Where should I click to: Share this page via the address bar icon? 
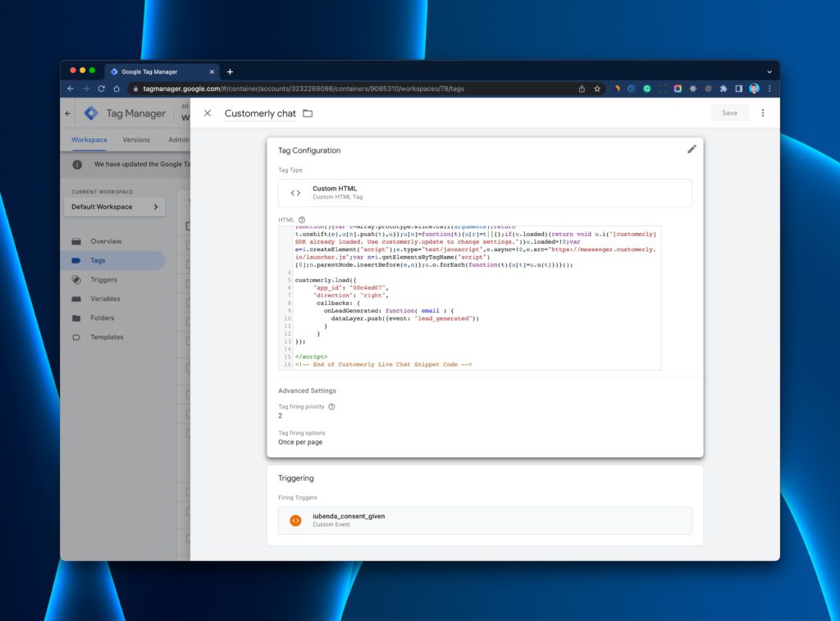tap(582, 89)
